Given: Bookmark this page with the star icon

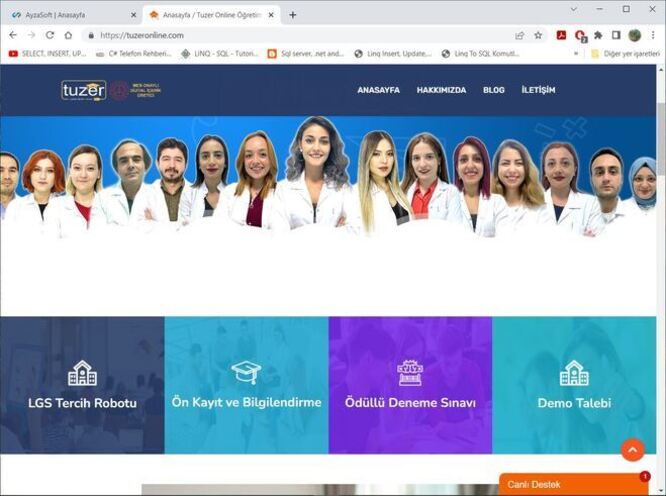Looking at the screenshot, I should pyautogui.click(x=538, y=35).
